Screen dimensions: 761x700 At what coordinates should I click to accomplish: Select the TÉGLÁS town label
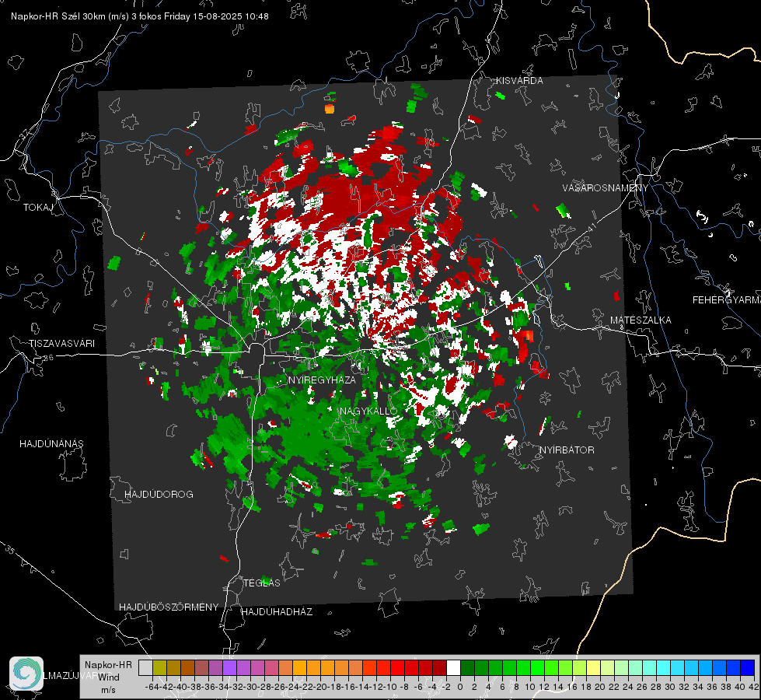coord(262,583)
